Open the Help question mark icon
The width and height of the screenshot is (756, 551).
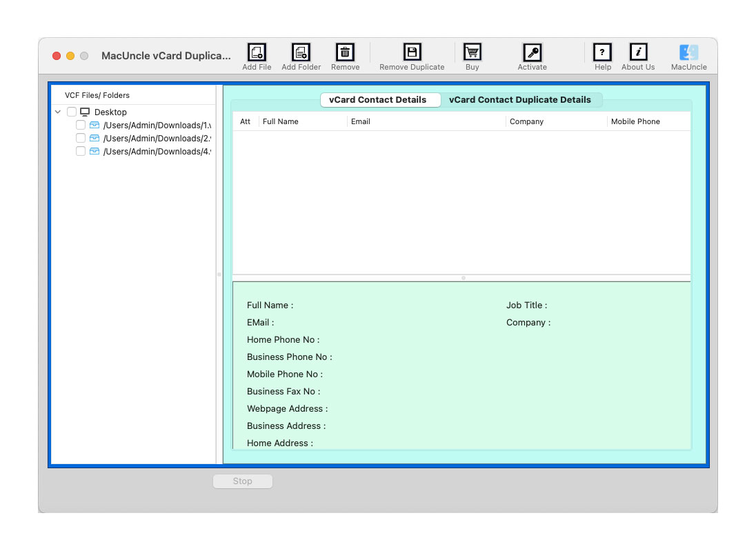click(601, 52)
